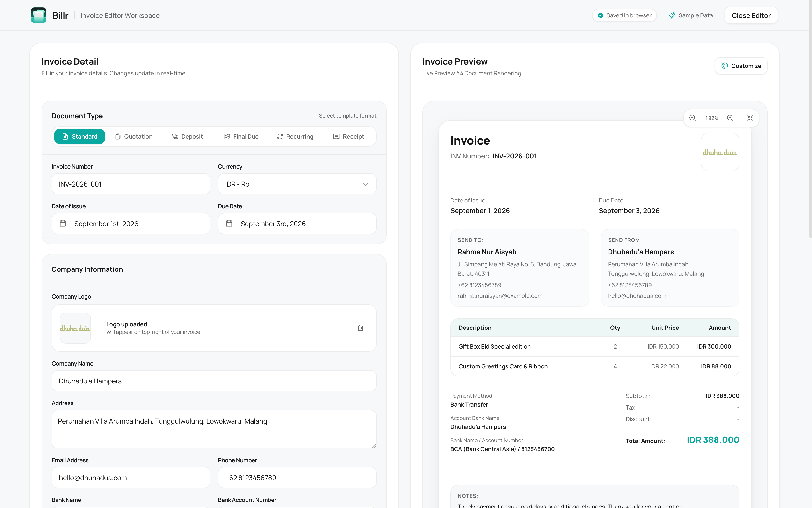Click the 'IDR 300.000' amount cell
This screenshot has width=812, height=508.
714,346
